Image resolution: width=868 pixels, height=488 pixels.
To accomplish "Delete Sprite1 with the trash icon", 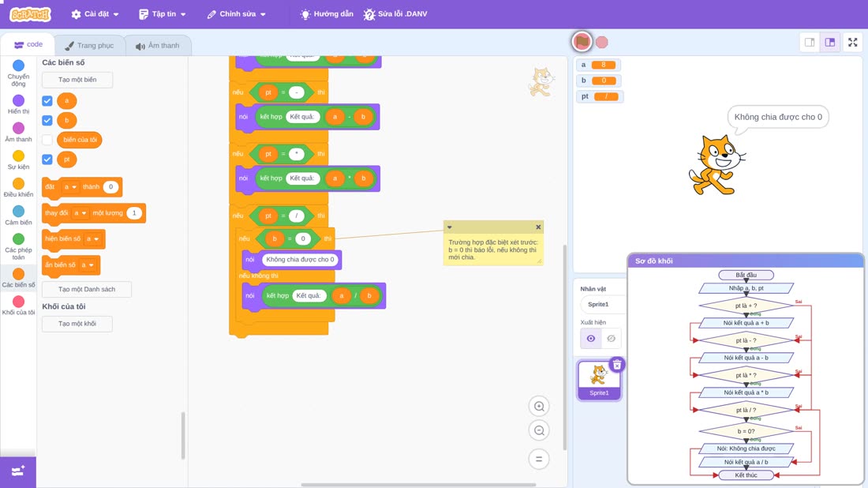I will (x=617, y=365).
